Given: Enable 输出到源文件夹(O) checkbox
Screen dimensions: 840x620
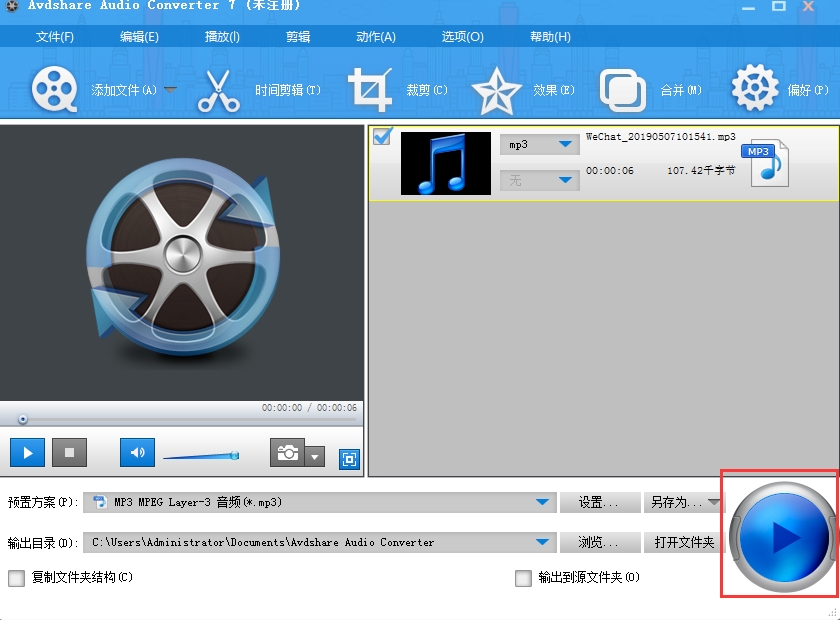Looking at the screenshot, I should [523, 578].
